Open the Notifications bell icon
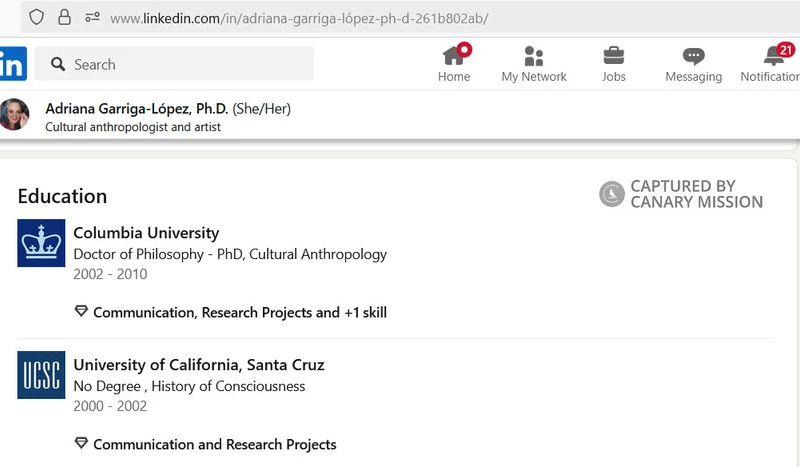The height and width of the screenshot is (467, 800). pyautogui.click(x=774, y=56)
